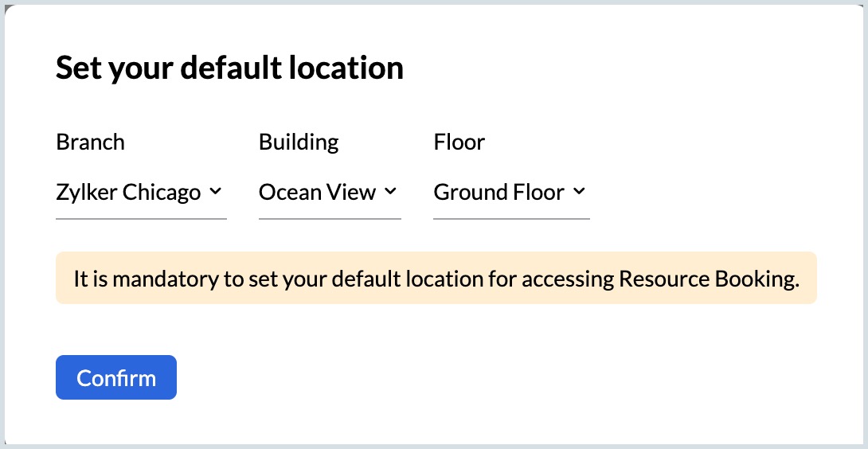Click the "Set your default location" heading
The image size is (868, 449).
[229, 68]
